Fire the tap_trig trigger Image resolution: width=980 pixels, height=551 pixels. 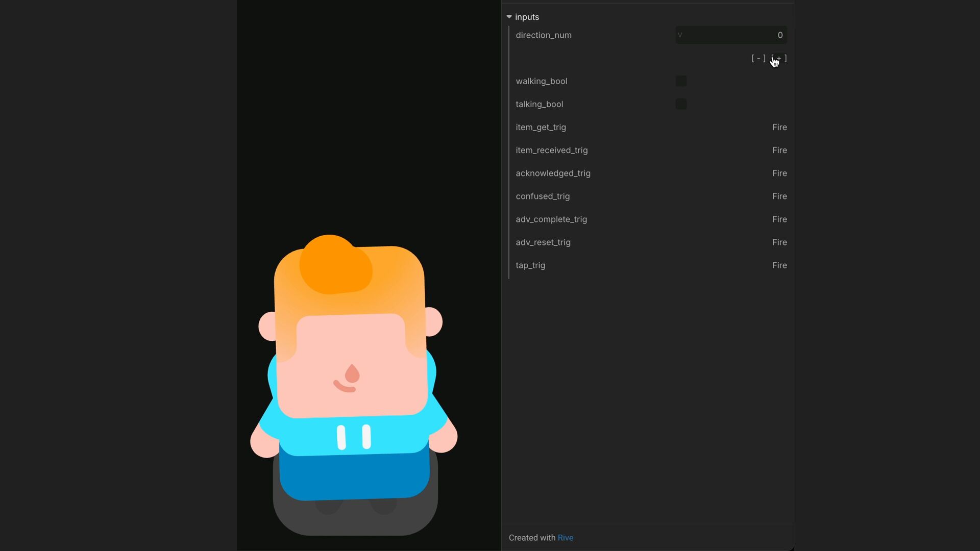point(779,265)
